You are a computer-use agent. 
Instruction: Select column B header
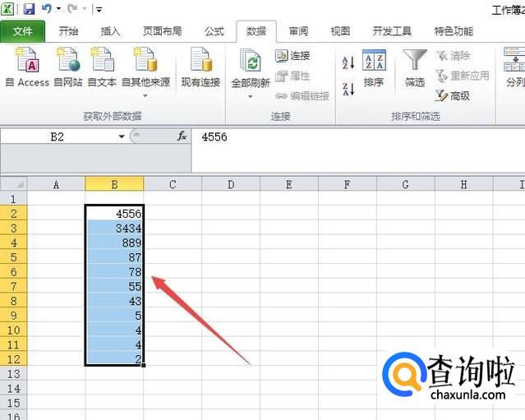[x=114, y=184]
